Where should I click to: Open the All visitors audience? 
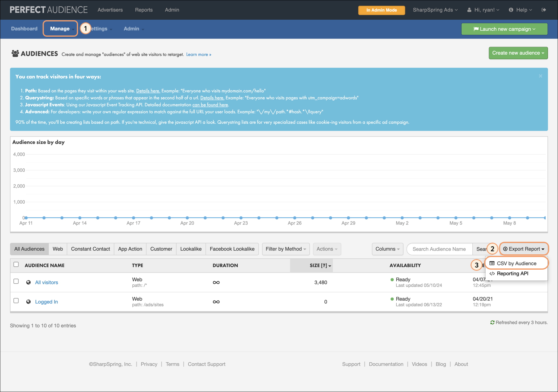point(47,282)
